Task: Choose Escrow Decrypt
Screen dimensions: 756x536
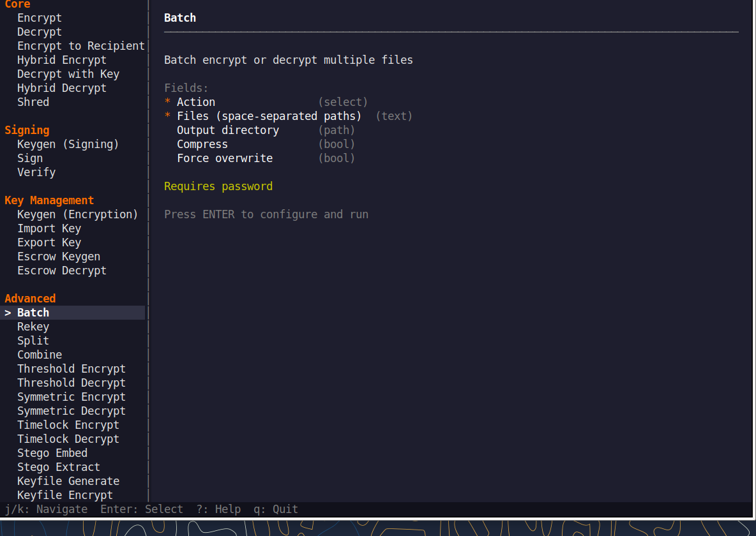Action: [x=62, y=270]
